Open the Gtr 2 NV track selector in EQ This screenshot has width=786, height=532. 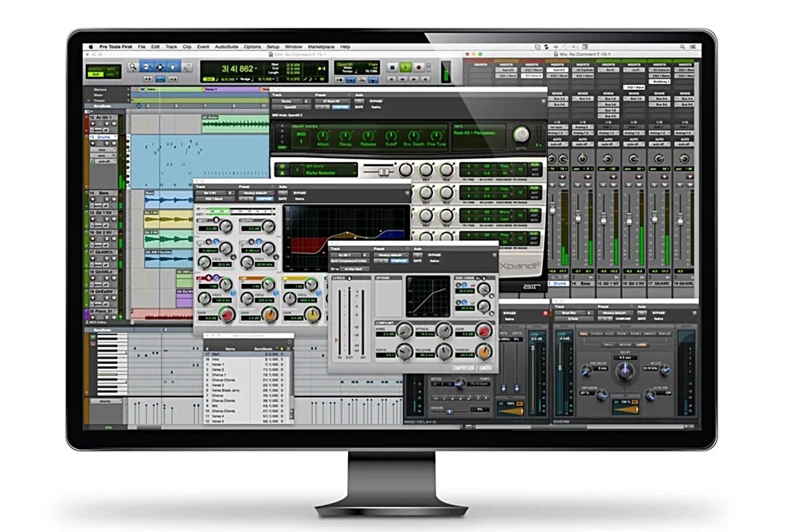212,193
